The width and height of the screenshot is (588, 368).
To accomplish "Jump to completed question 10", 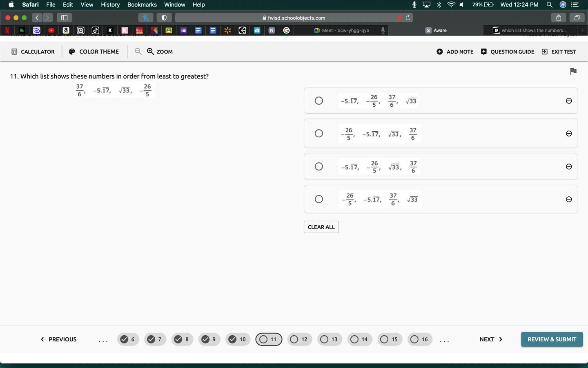I will click(x=238, y=339).
